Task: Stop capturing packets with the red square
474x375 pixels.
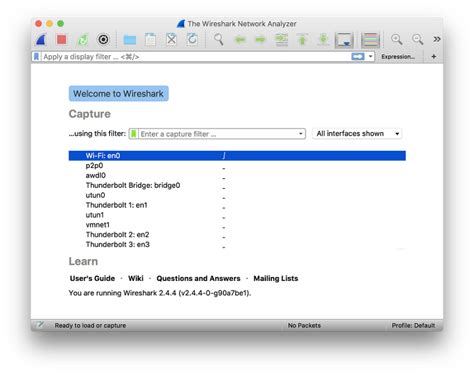Action: [62, 40]
